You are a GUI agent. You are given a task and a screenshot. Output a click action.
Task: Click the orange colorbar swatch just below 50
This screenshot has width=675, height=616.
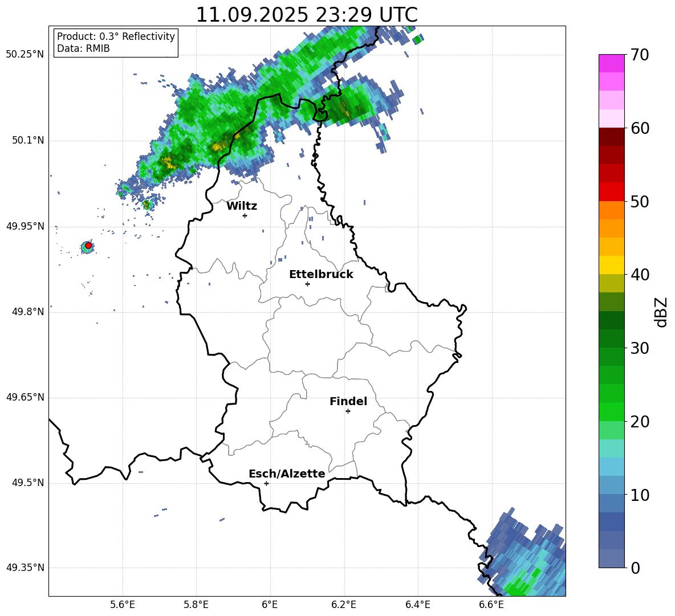(611, 210)
